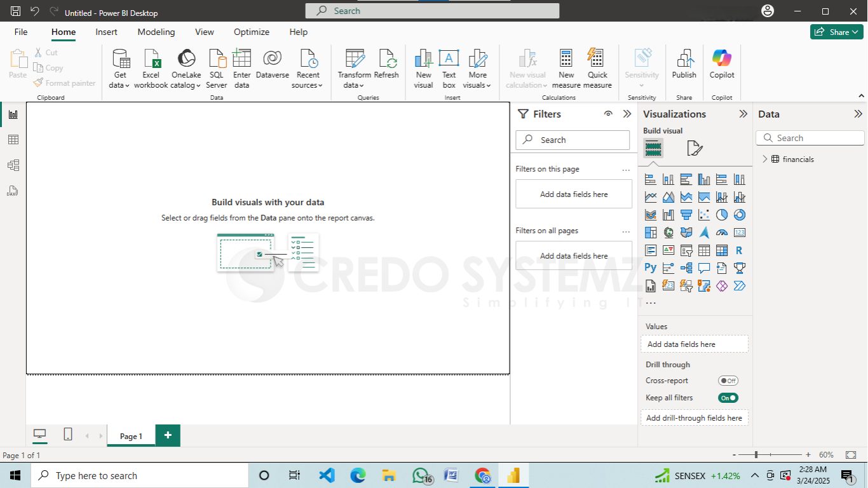The image size is (868, 488).
Task: Click the zoom in plus button
Action: pyautogui.click(x=808, y=455)
